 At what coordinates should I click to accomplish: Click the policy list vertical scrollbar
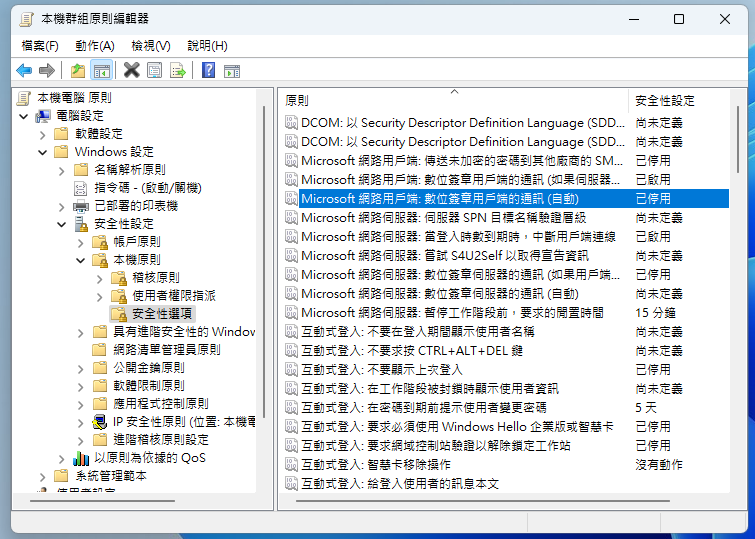click(x=738, y=140)
